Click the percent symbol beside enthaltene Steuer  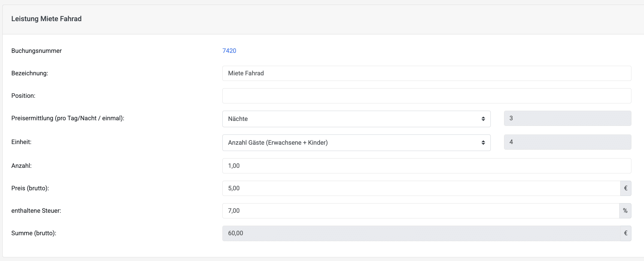pos(625,211)
